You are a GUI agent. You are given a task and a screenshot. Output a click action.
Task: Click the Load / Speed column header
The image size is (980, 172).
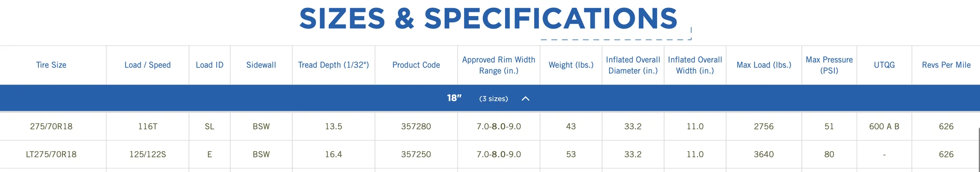(x=147, y=65)
